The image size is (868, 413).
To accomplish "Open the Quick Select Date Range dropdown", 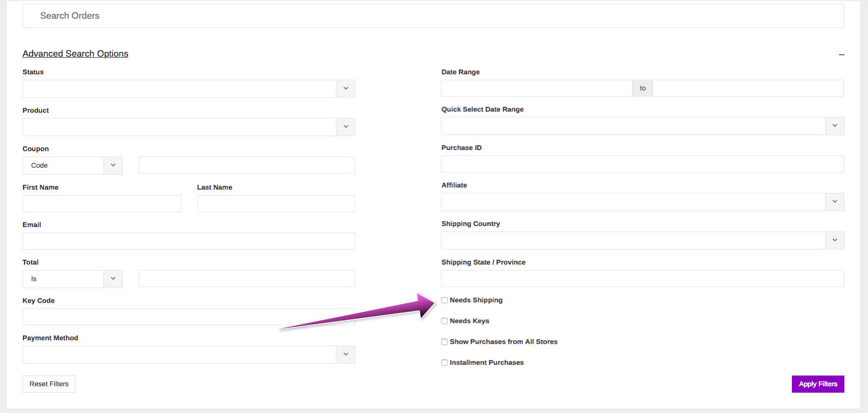I will (x=642, y=126).
